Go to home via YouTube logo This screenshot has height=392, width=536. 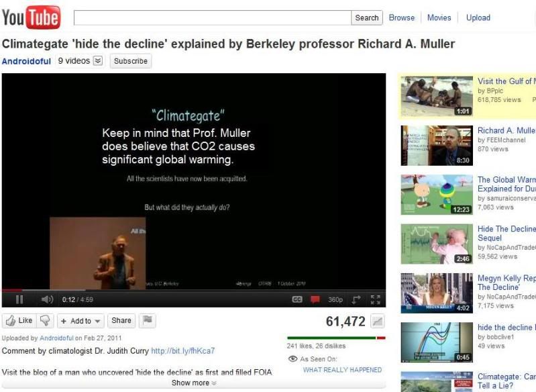point(31,17)
